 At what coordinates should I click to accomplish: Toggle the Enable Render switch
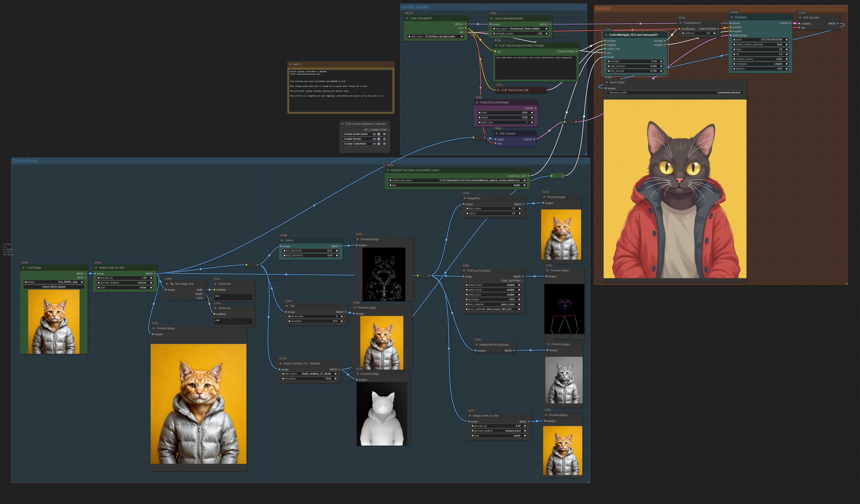(379, 139)
